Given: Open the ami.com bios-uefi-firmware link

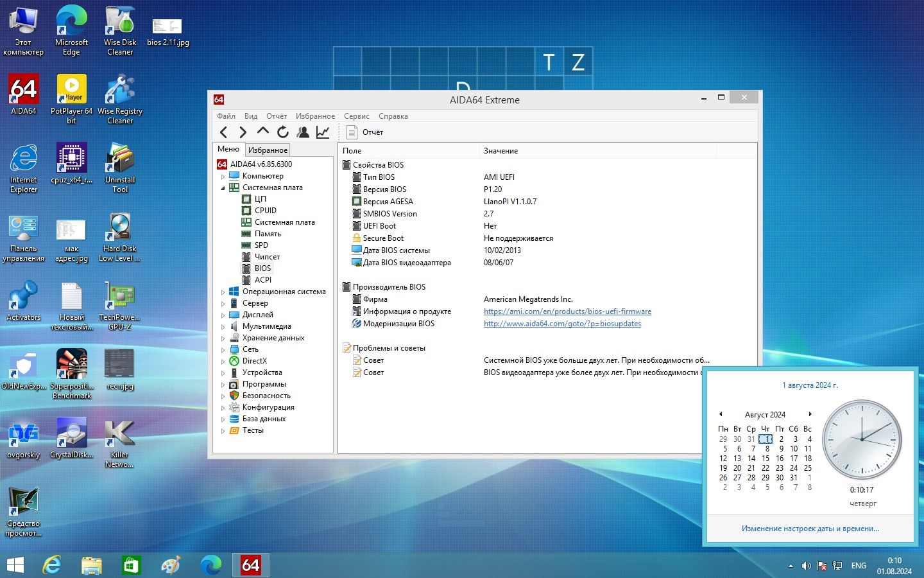Looking at the screenshot, I should [567, 311].
